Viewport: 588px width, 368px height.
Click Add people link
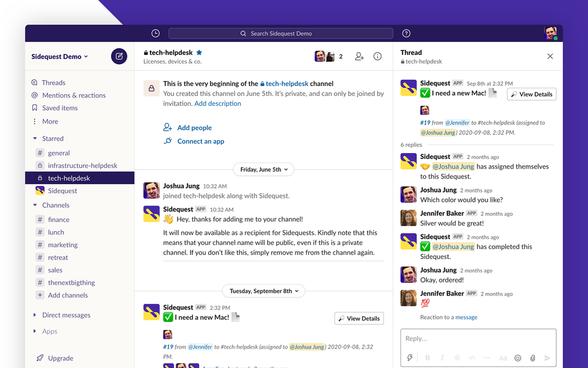[x=194, y=128]
